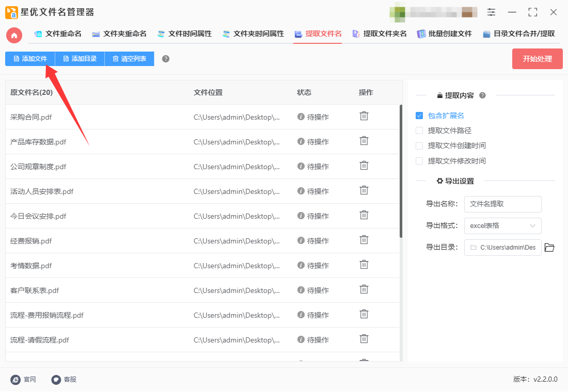
Task: Click the 状态 column header
Action: click(304, 93)
